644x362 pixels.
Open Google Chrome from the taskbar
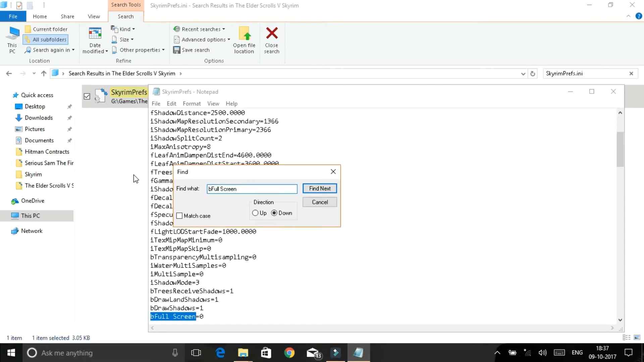coord(289,353)
